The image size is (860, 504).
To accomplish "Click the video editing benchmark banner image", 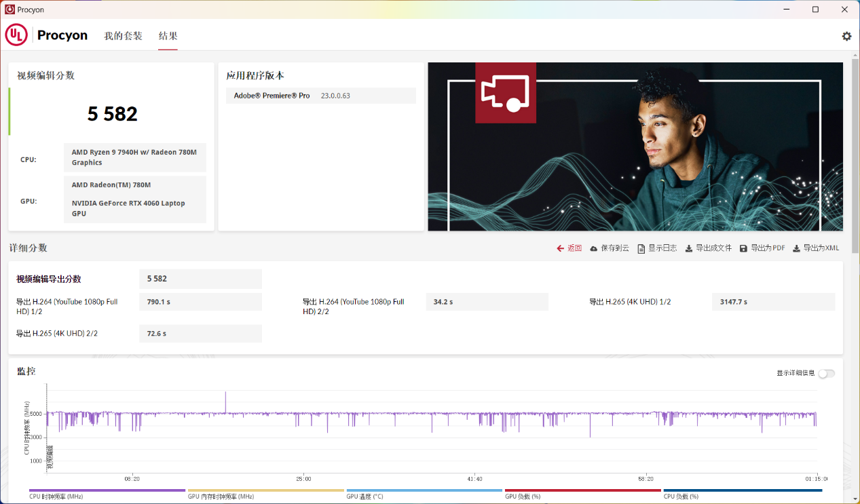I will (635, 147).
